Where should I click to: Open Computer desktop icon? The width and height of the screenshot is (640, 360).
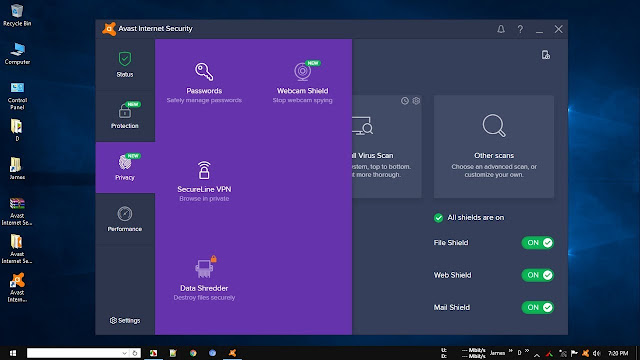coord(17,53)
